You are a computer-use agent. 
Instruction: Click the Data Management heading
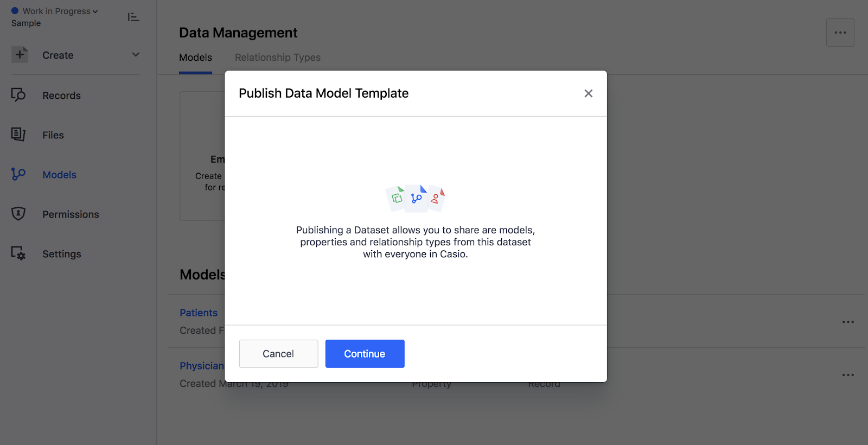point(238,33)
